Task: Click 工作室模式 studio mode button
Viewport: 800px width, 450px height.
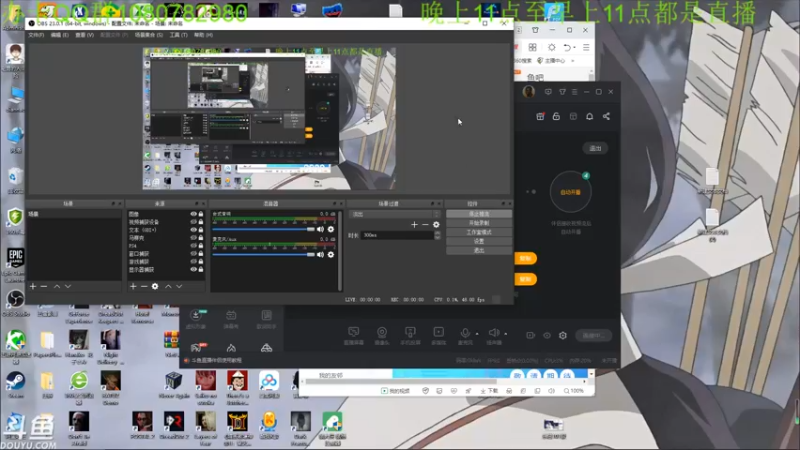Action: [479, 233]
